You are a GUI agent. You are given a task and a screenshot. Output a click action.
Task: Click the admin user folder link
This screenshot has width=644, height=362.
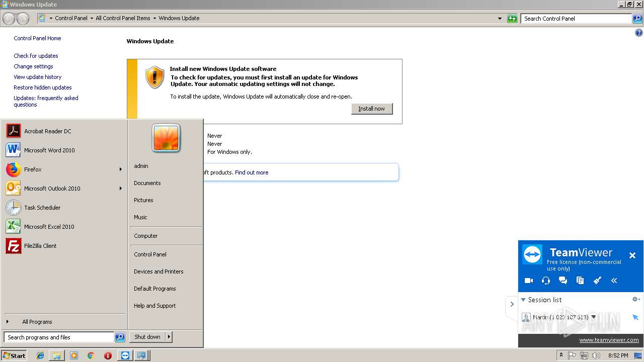pyautogui.click(x=141, y=166)
